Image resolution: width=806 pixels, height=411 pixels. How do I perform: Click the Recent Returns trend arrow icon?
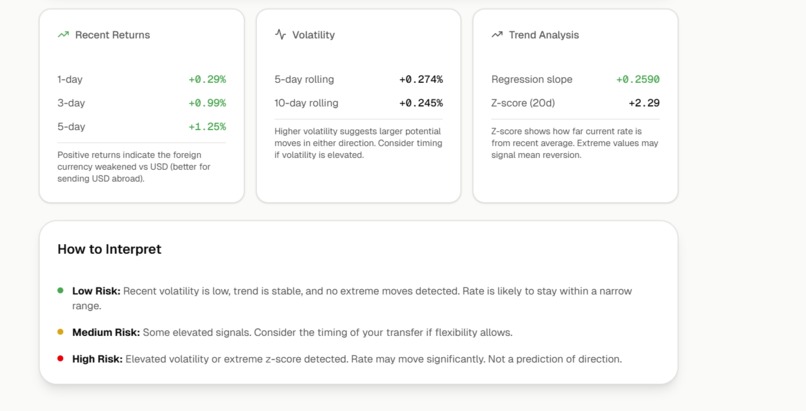63,35
